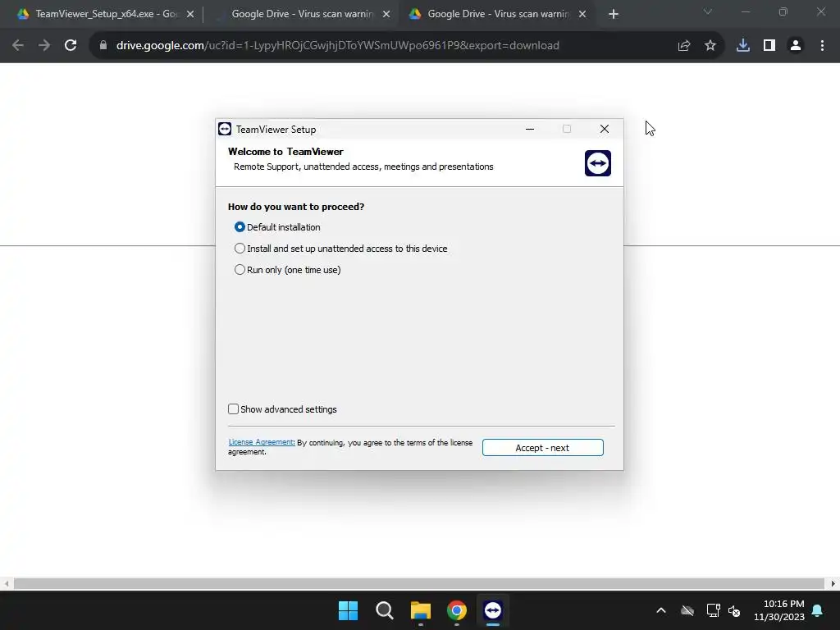The height and width of the screenshot is (630, 840).
Task: Click the horizontal page scrollbar track
Action: [419, 583]
